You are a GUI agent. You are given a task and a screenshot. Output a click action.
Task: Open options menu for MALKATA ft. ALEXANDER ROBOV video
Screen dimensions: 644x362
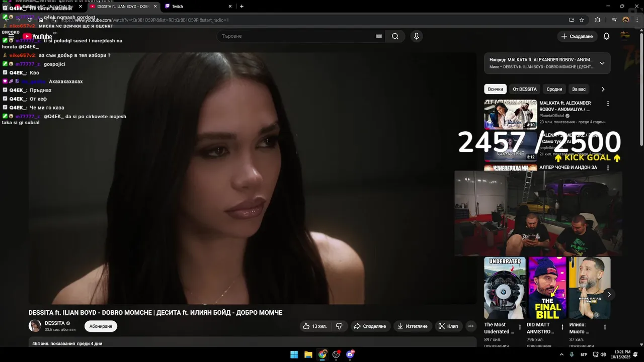(608, 104)
